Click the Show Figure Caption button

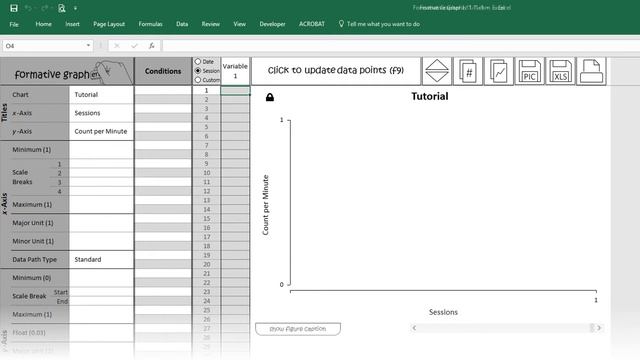click(298, 329)
